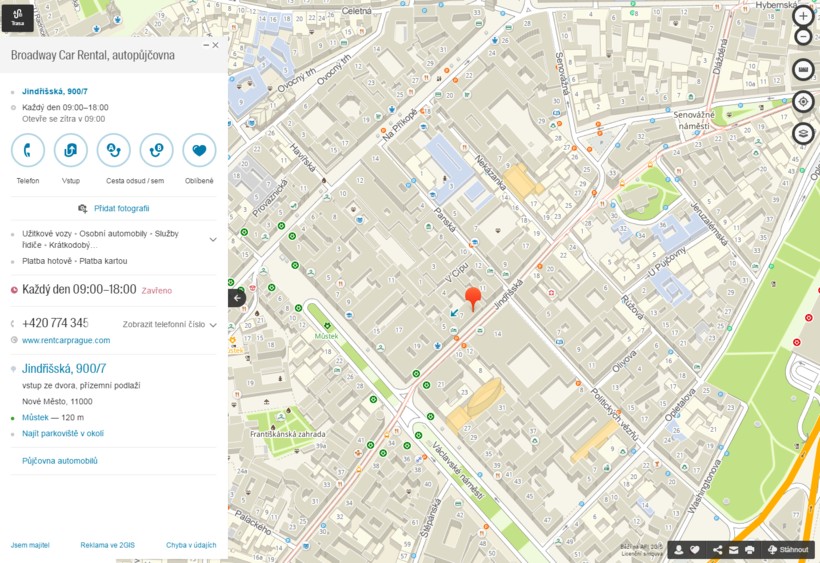Image resolution: width=820 pixels, height=563 pixels.
Task: Click the camera icon beside Přidat fotografii
Action: [83, 209]
